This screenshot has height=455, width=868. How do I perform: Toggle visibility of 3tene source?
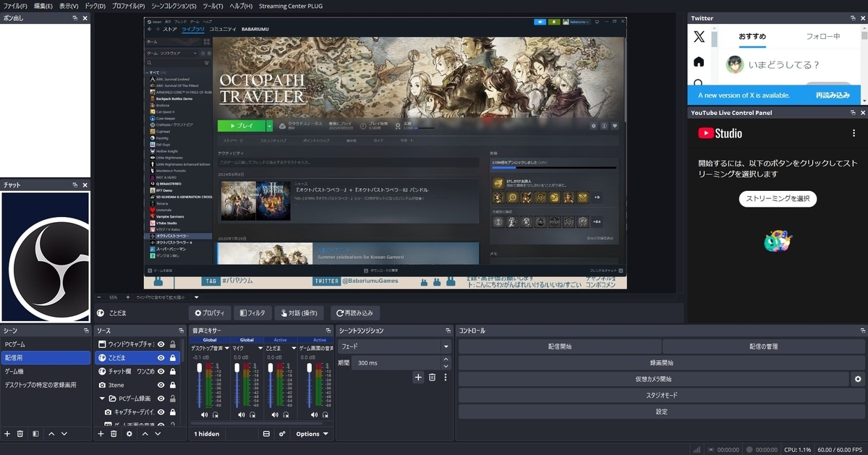(x=161, y=385)
